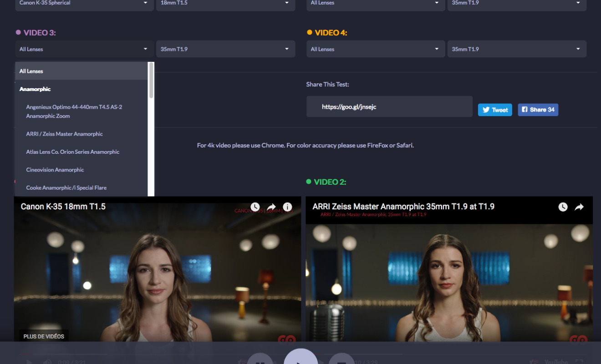Select All Lenses in the open list
The height and width of the screenshot is (364, 601).
point(81,71)
